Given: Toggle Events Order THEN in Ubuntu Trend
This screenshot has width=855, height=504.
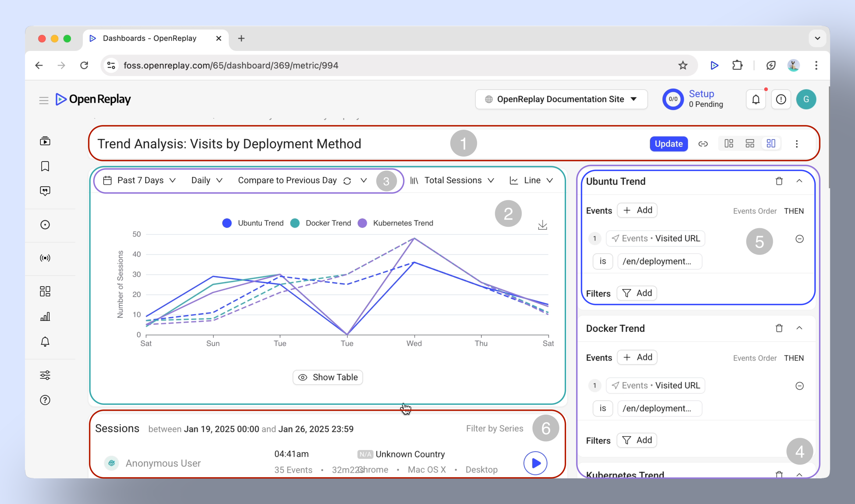Looking at the screenshot, I should tap(794, 211).
